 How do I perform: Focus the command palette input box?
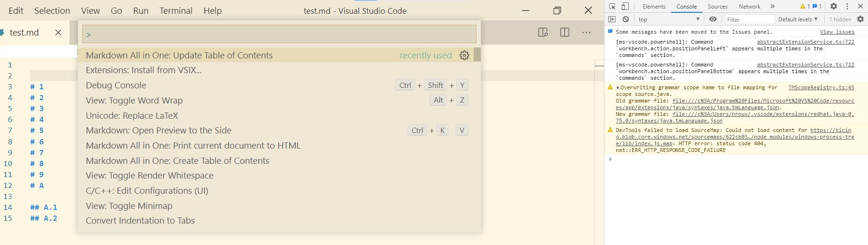click(279, 34)
